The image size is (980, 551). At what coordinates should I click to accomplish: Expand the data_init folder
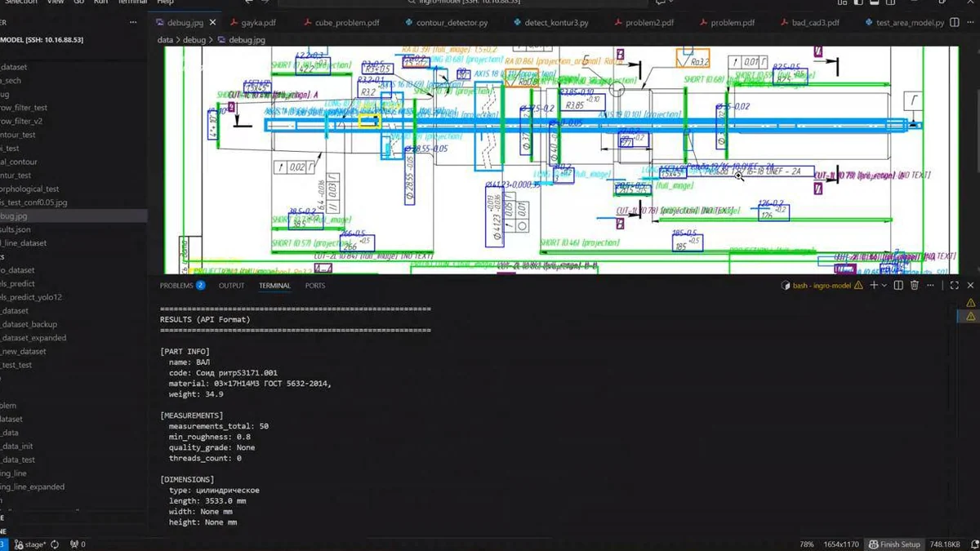[73, 447]
